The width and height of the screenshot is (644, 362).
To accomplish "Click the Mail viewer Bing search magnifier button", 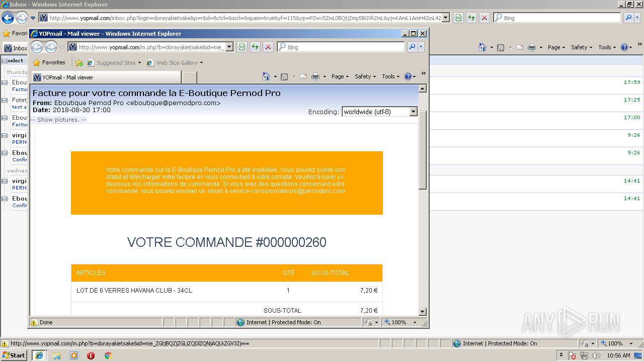I will click(412, 47).
